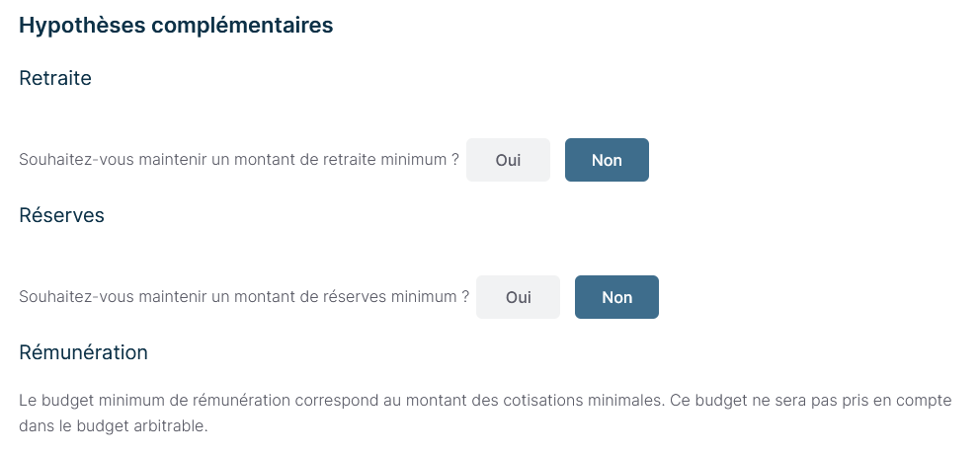Choose "Non" for minimum retraite amount
This screenshot has width=980, height=454.
click(x=607, y=160)
